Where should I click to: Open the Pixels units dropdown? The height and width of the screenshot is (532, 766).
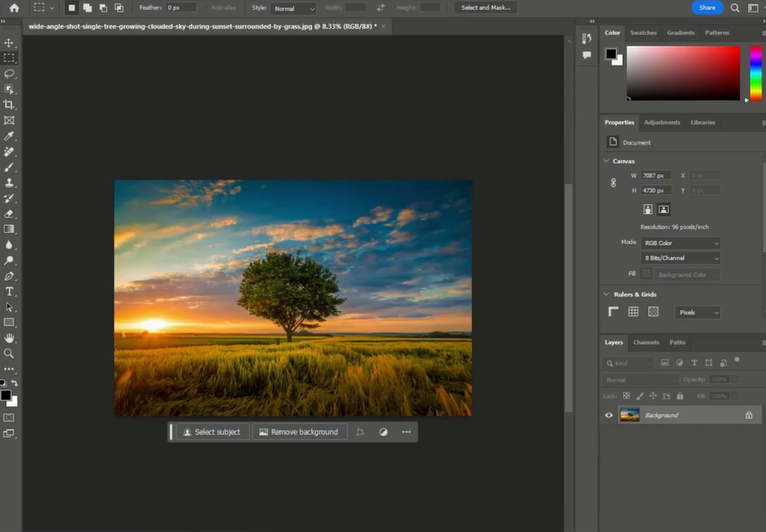[698, 313]
